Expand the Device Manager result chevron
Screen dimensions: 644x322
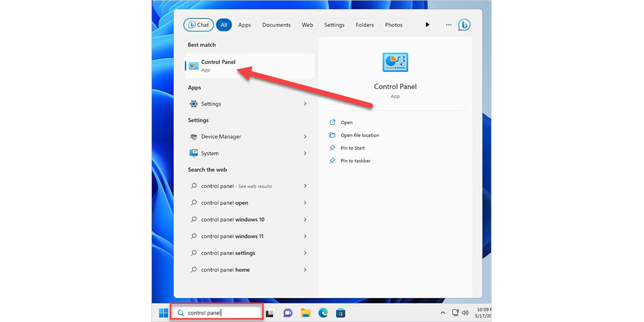305,137
